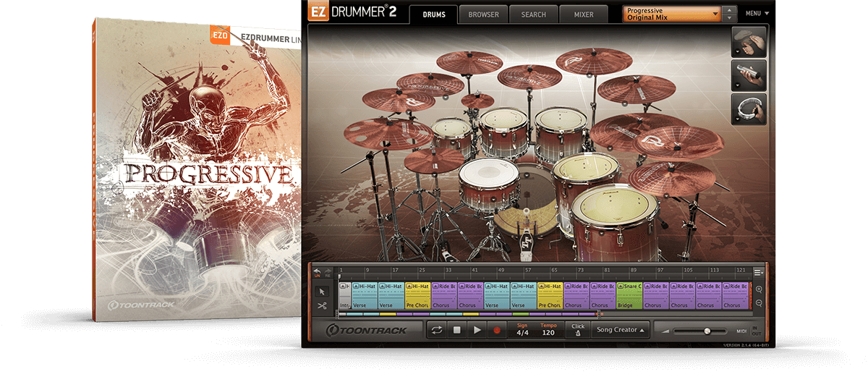The width and height of the screenshot is (868, 374).
Task: Select the green Bridge song block
Action: pos(629,296)
